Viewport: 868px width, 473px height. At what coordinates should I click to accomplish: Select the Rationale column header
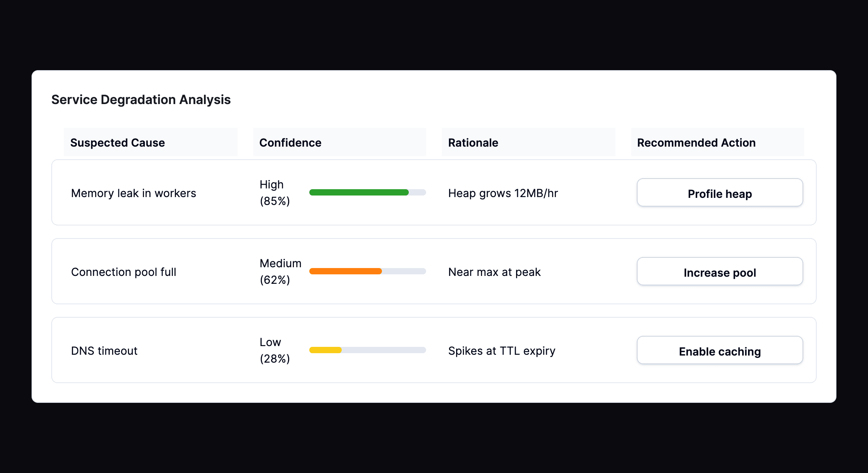tap(473, 143)
